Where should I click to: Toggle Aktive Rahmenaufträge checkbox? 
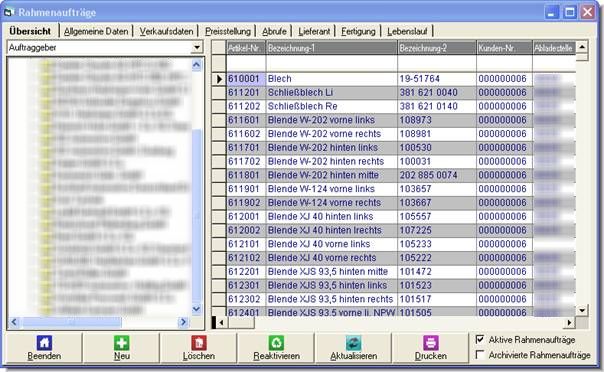pos(480,339)
